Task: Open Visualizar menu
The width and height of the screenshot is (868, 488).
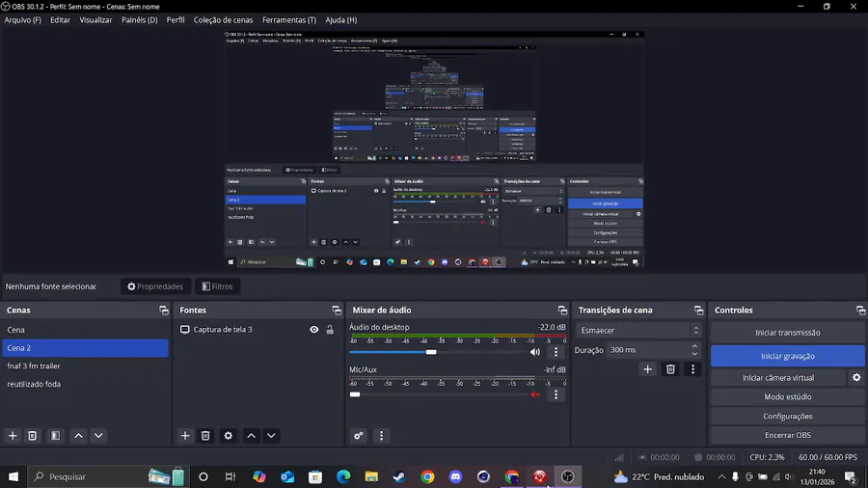Action: point(95,20)
